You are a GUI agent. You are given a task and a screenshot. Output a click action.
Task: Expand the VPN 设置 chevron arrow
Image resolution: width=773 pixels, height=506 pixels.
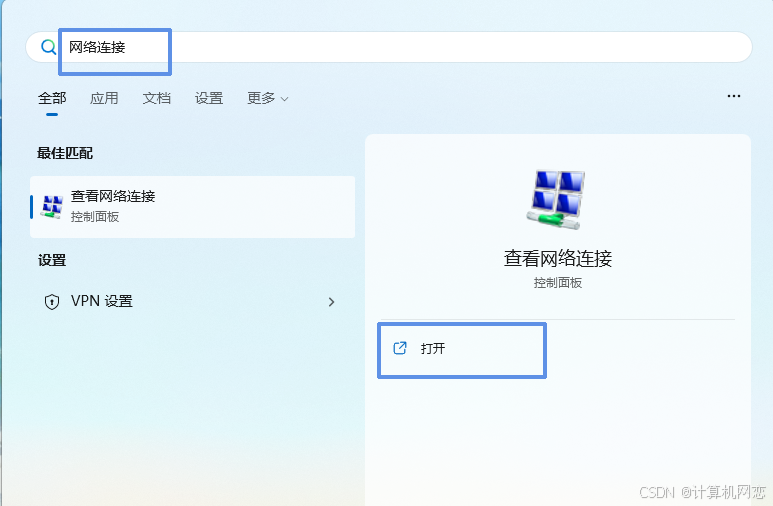pyautogui.click(x=331, y=302)
